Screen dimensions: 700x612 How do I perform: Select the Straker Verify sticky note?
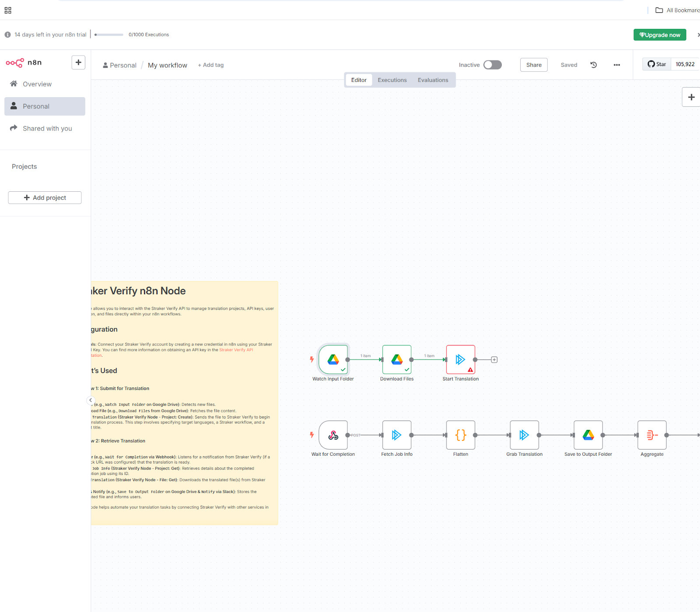[184, 403]
